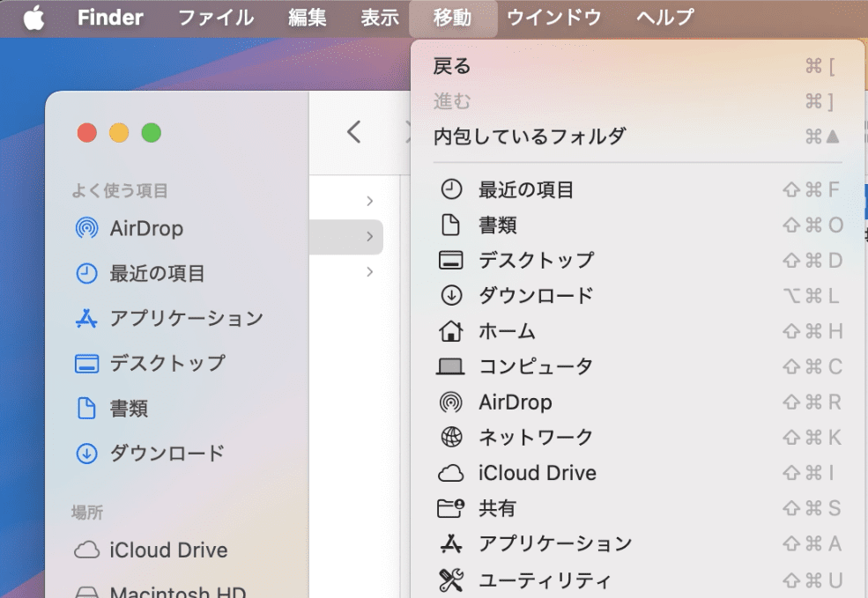Open the ファイル menu in the menu bar
The image size is (868, 598).
click(216, 18)
